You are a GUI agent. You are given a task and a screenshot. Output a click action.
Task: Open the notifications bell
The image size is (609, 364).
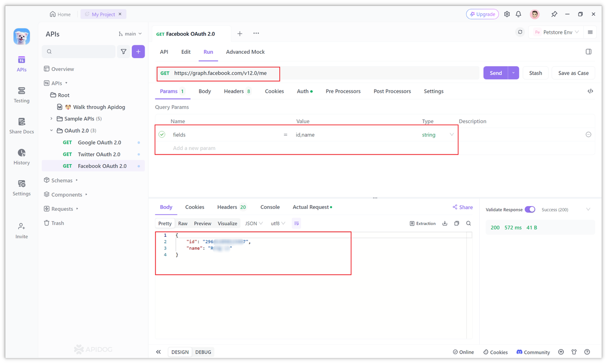(519, 14)
